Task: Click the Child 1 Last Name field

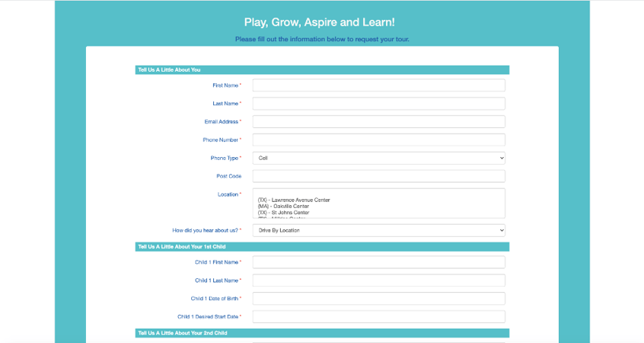Action: (378, 280)
